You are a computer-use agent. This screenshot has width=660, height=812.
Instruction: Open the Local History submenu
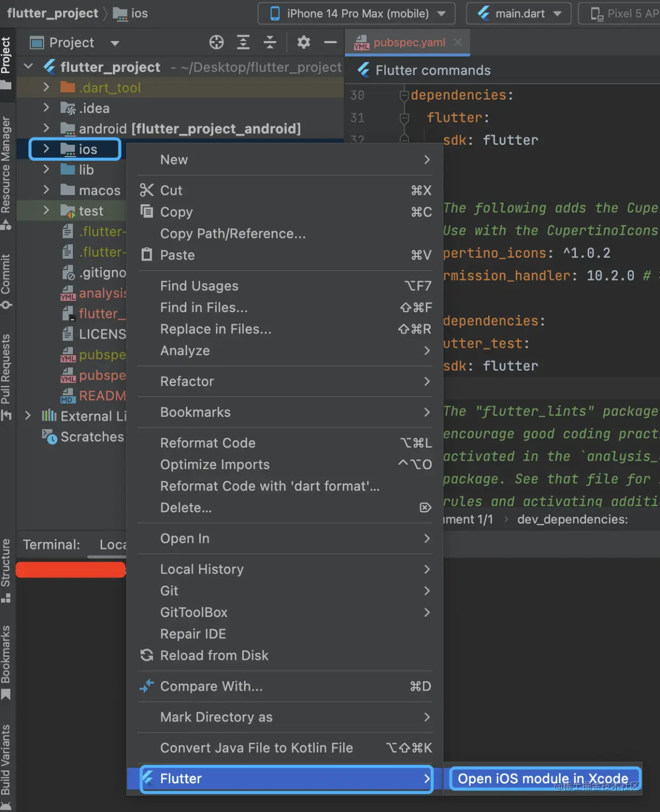[285, 569]
